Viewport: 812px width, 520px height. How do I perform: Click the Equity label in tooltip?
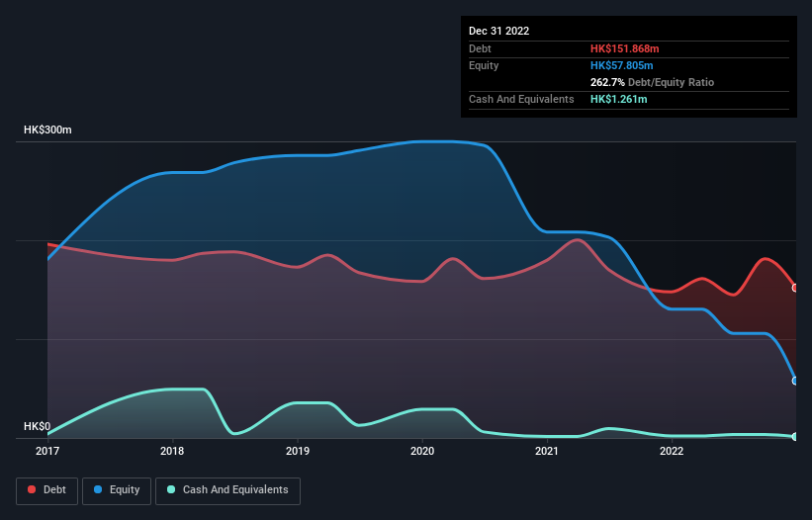tap(484, 65)
